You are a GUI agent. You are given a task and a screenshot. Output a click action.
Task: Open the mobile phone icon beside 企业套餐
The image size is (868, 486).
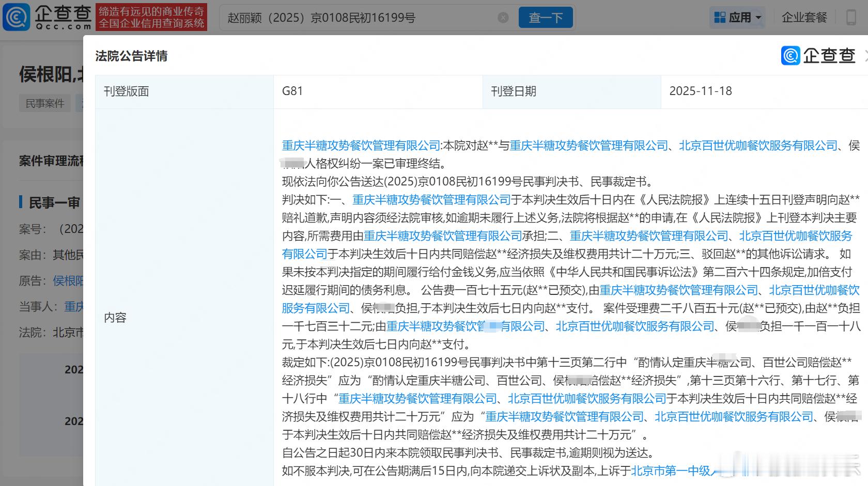pos(850,18)
